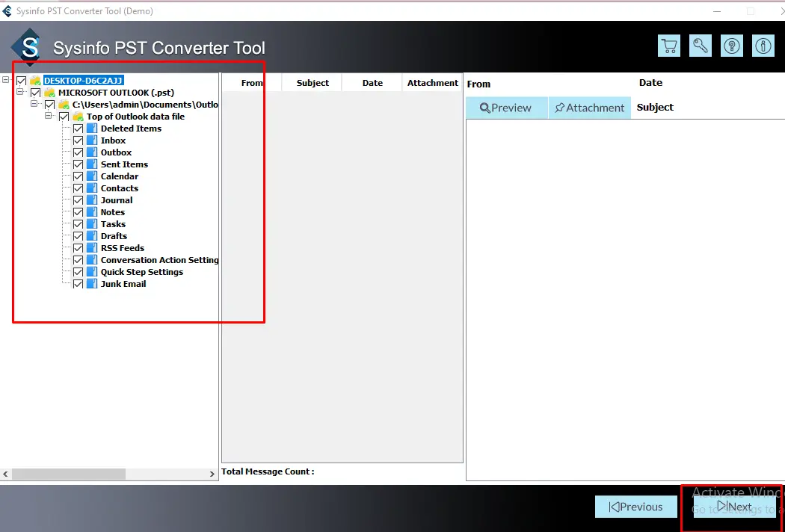Toggle the Quick Step Settings checkbox

coord(78,272)
